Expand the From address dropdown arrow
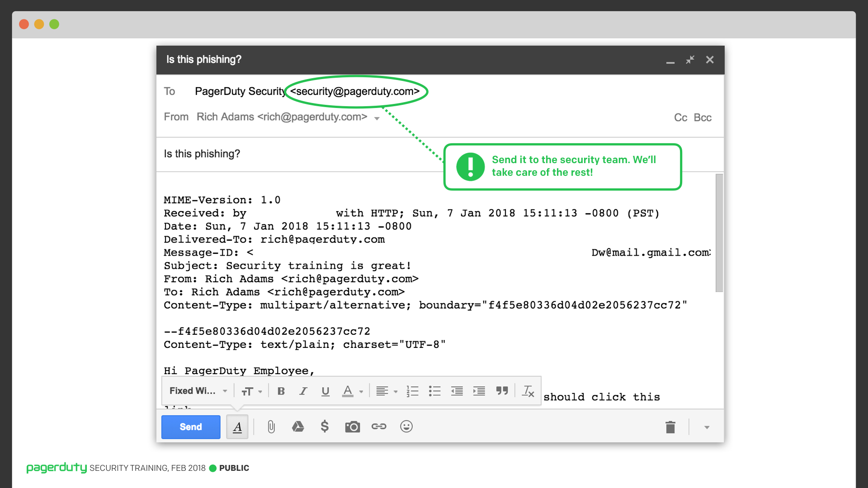The image size is (868, 488). (x=377, y=118)
